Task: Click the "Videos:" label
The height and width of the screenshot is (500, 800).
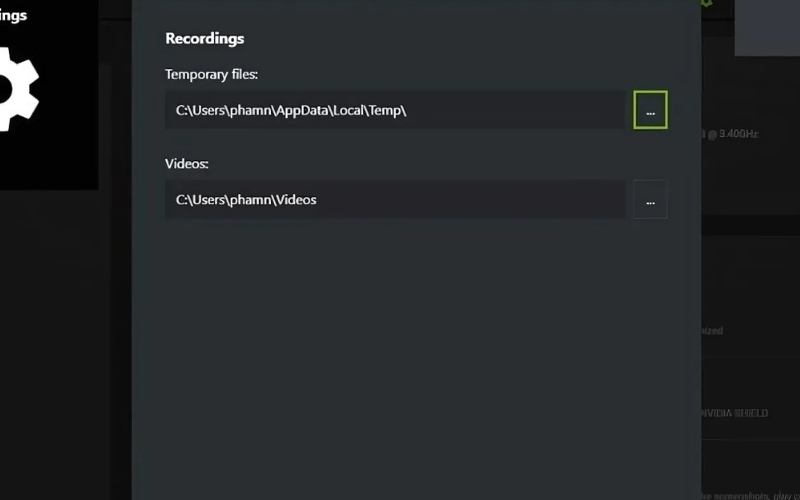Action: coord(186,163)
